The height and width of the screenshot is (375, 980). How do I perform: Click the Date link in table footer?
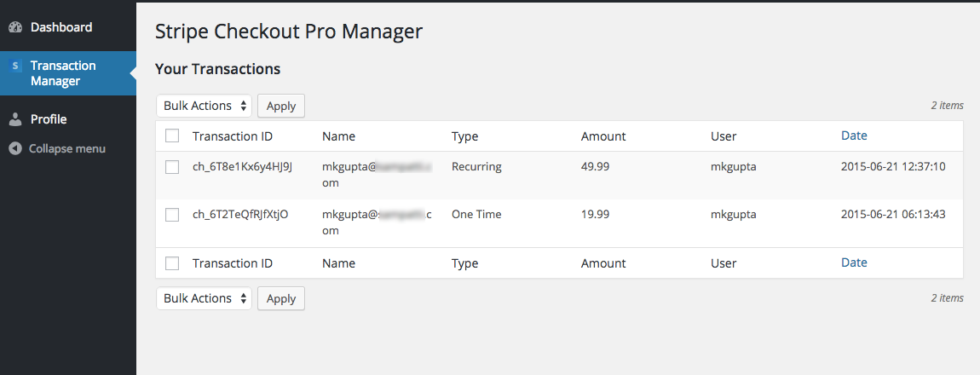click(x=854, y=262)
